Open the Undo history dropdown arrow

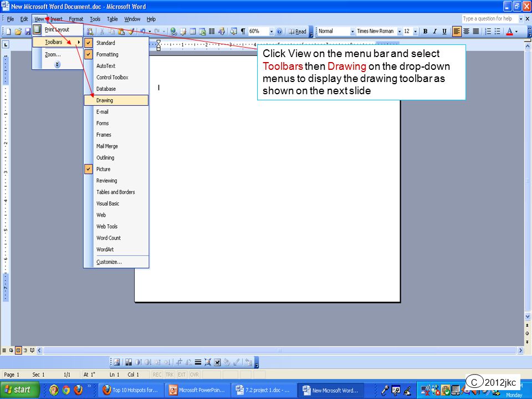tap(150, 32)
